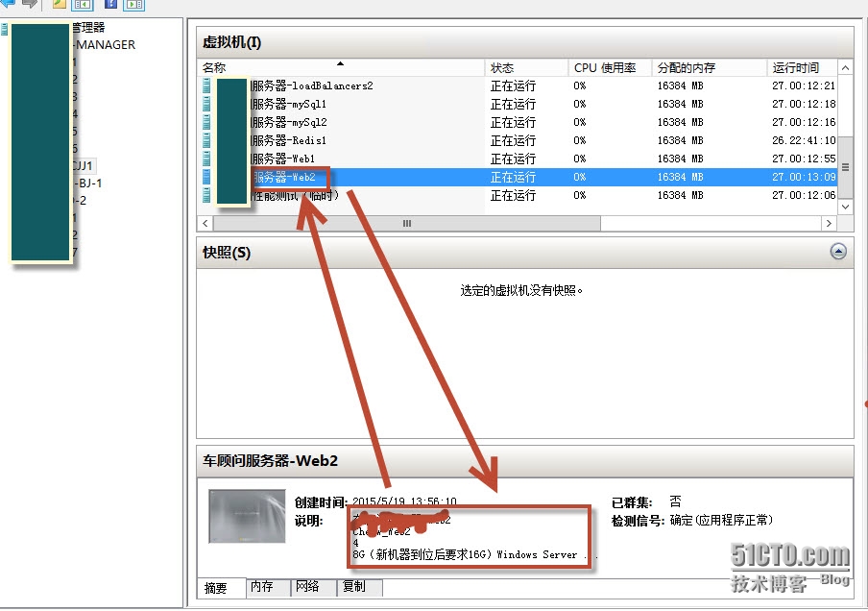
Task: Switch to the 复制 tab
Action: pos(360,587)
